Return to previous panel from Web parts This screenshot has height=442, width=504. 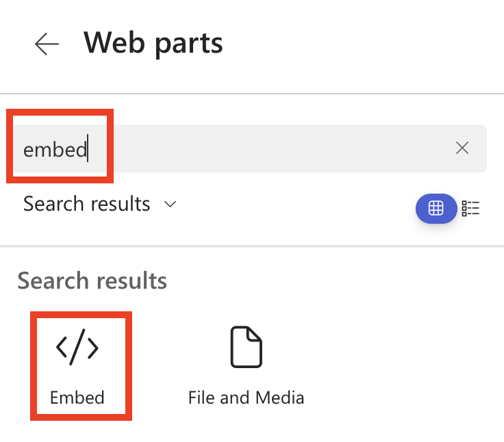point(47,44)
